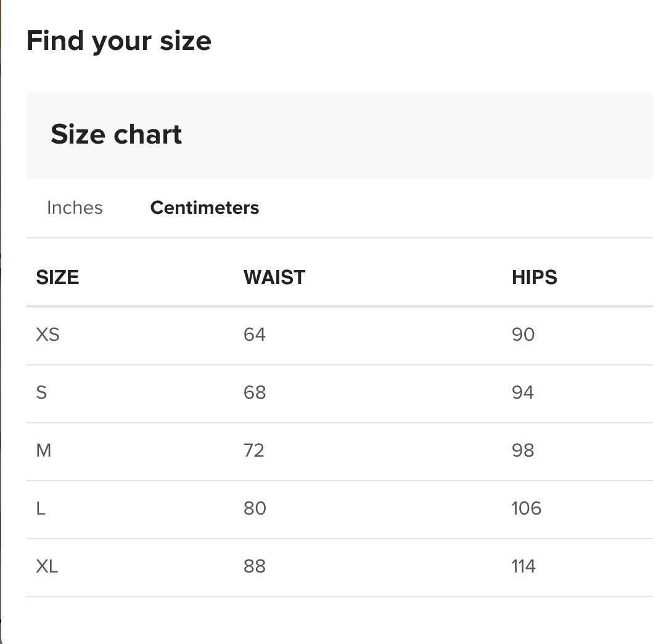653x644 pixels.
Task: Click the Size chart heading
Action: tap(116, 134)
